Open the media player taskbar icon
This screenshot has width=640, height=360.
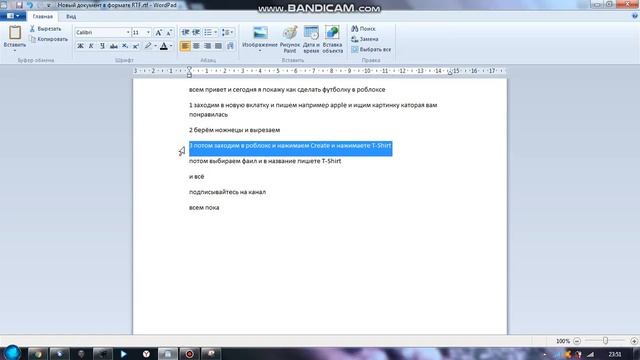[124, 354]
